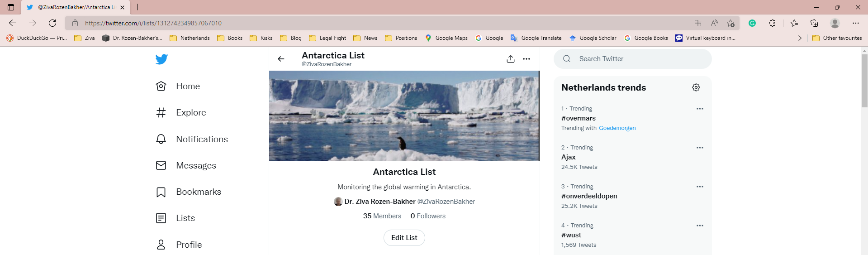
Task: Click the apps available icon in address bar
Action: pos(698,23)
